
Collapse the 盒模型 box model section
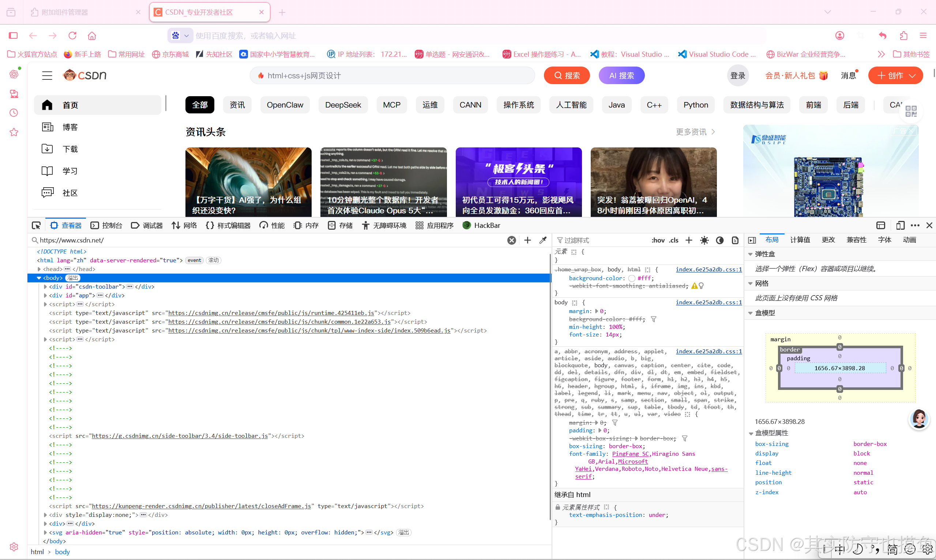point(751,313)
